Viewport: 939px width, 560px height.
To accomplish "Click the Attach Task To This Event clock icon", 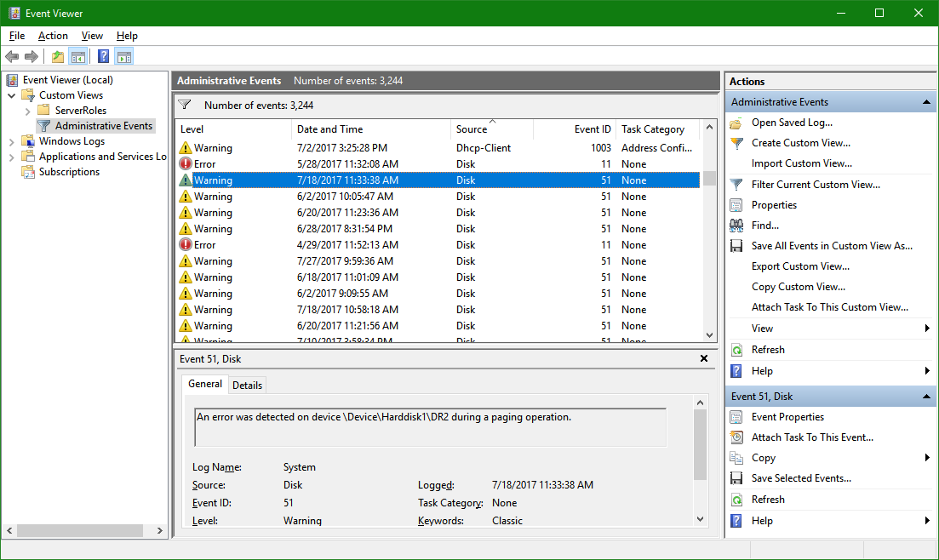I will (736, 437).
